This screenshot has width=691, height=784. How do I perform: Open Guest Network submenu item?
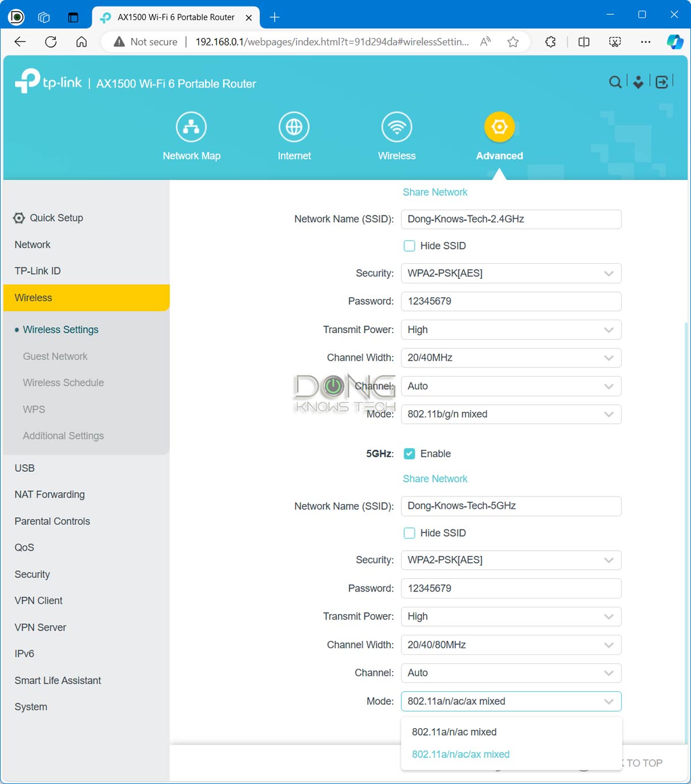click(x=55, y=357)
